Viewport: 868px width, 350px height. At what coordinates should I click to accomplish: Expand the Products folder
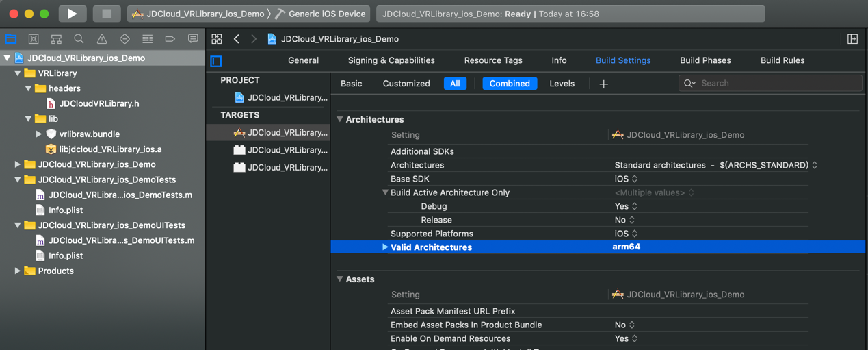coord(18,271)
